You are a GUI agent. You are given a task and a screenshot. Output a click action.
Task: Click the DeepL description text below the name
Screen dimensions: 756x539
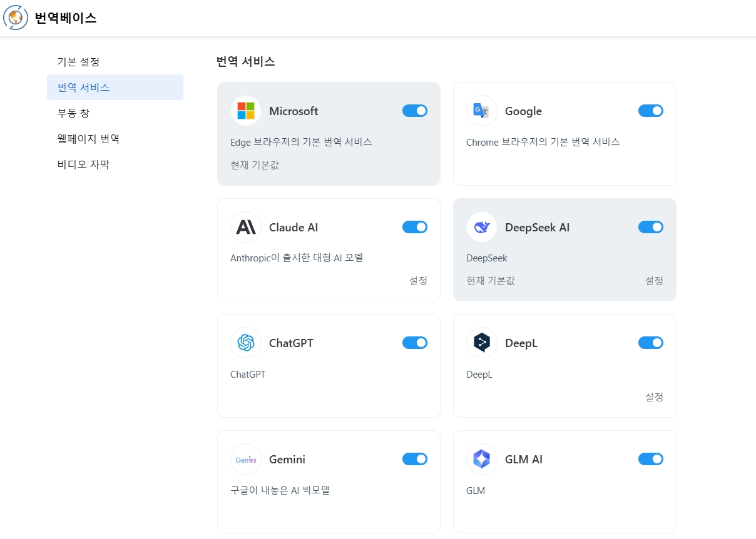coord(479,375)
